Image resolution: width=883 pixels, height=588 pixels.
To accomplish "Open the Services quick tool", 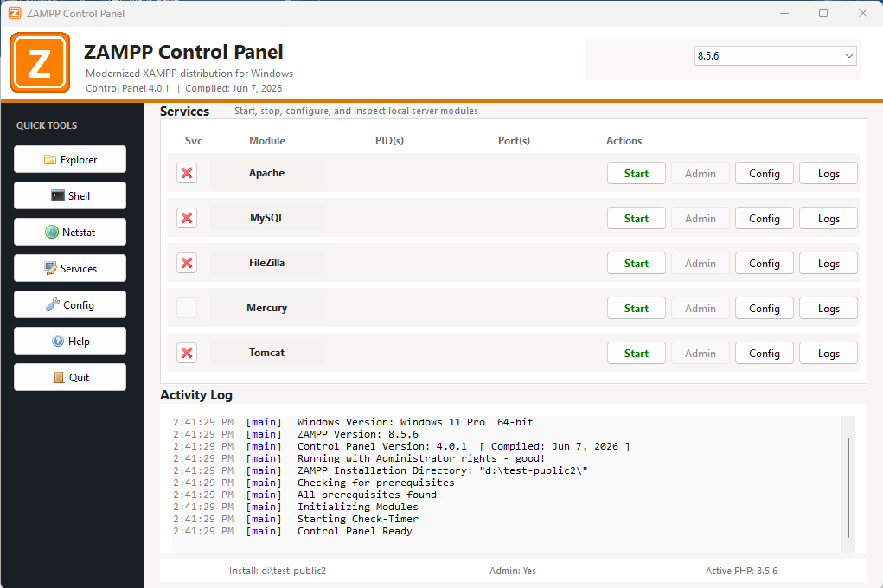I will 70,268.
